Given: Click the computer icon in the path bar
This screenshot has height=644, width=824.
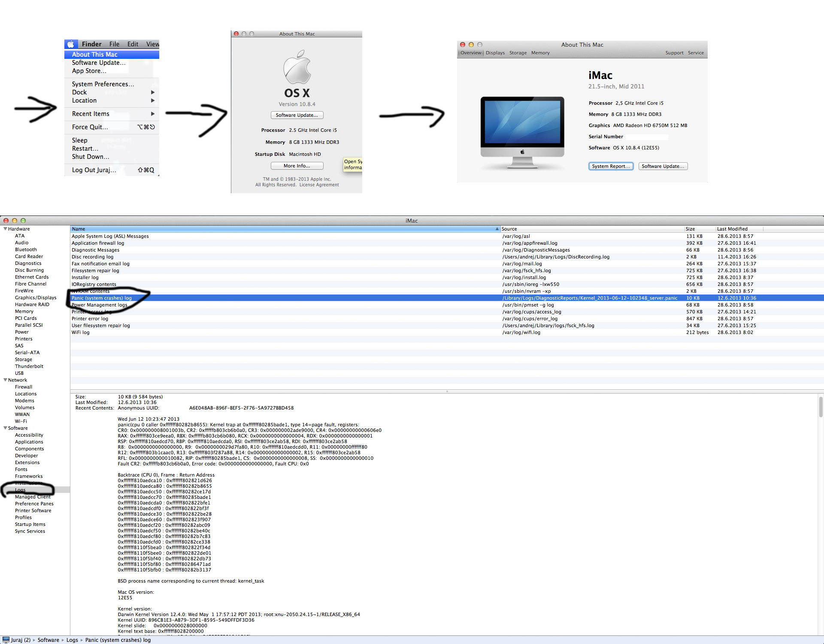Looking at the screenshot, I should pyautogui.click(x=6, y=640).
